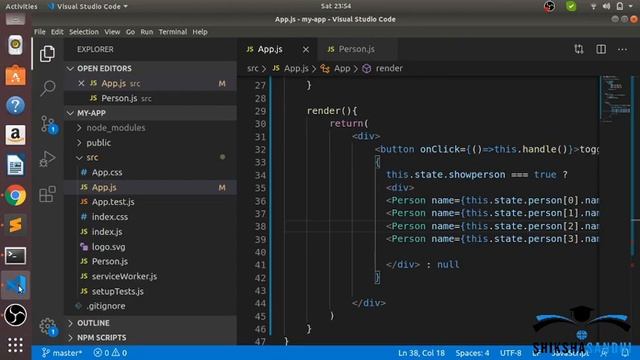Image resolution: width=640 pixels, height=360 pixels.
Task: Open Ubuntu Software from the dock
Action: click(15, 75)
